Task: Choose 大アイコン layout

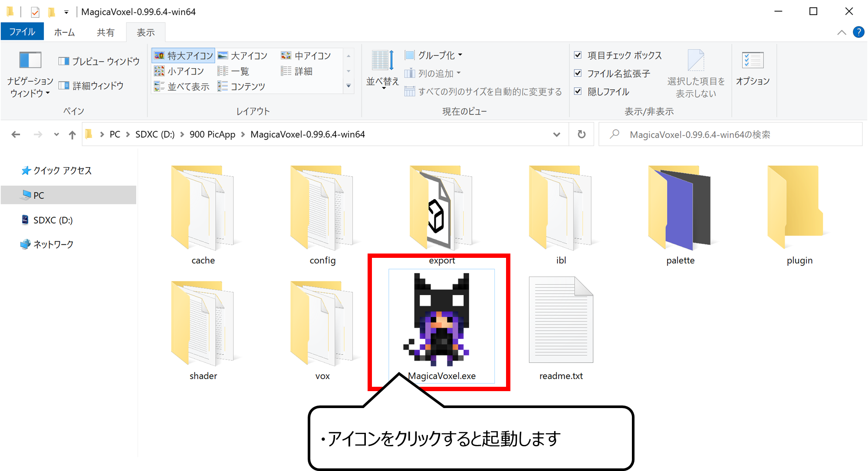Action: click(x=243, y=56)
